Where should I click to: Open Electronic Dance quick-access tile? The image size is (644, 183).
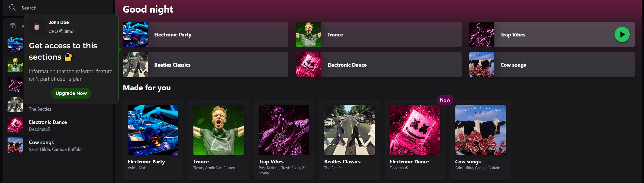378,65
